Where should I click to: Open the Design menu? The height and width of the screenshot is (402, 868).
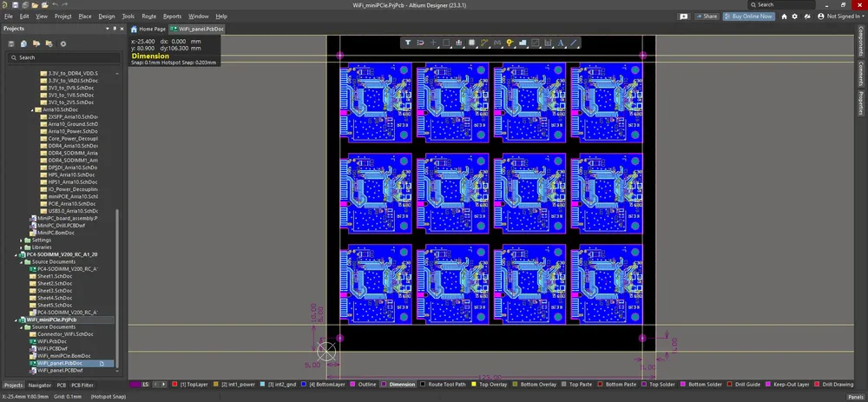(106, 16)
